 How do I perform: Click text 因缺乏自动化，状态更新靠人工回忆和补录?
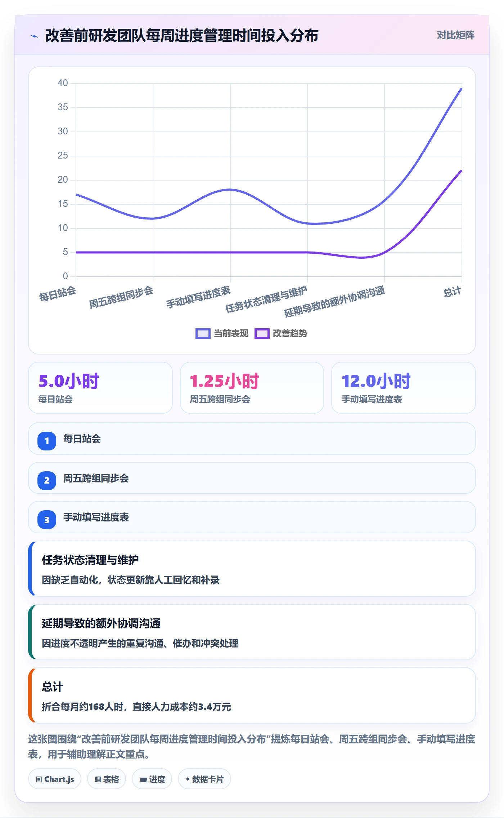[x=130, y=580]
